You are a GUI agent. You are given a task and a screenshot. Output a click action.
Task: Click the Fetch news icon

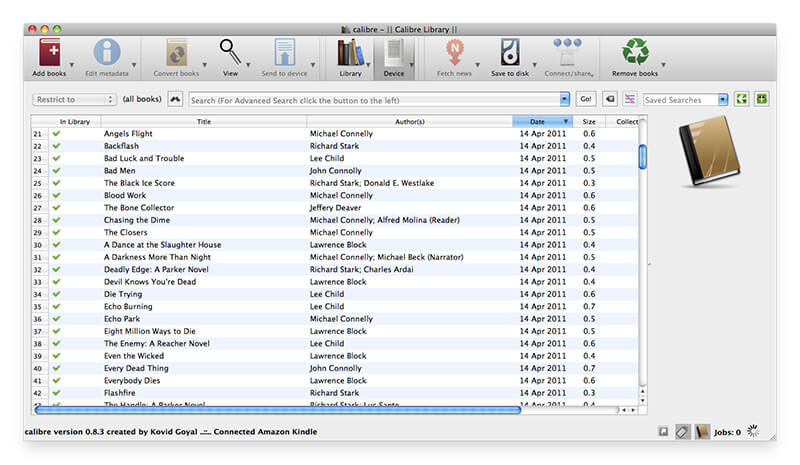[x=454, y=53]
